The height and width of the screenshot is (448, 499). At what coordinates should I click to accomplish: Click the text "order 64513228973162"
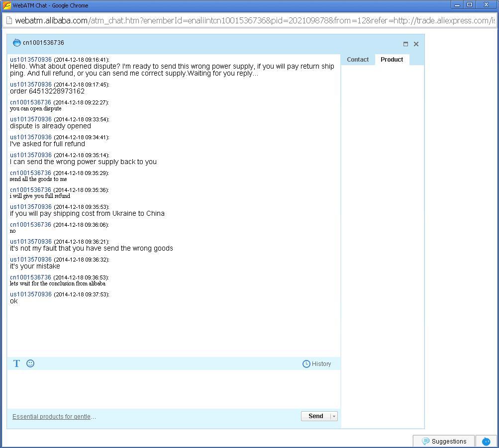pyautogui.click(x=47, y=91)
